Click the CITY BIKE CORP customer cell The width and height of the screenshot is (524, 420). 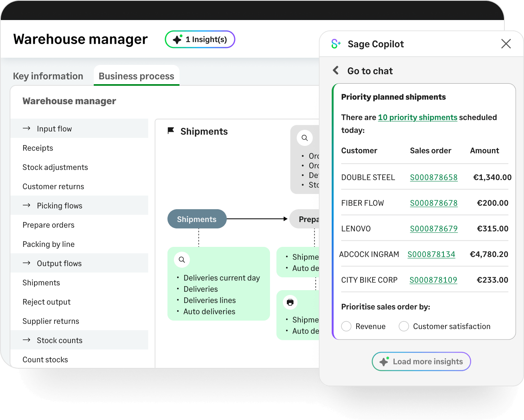tap(369, 280)
